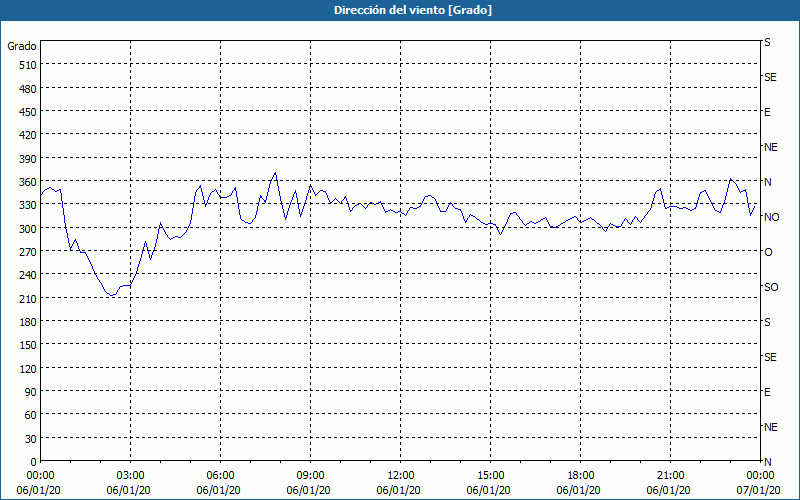Click the 420 y-axis value
Screen dimensions: 800x500
point(28,135)
